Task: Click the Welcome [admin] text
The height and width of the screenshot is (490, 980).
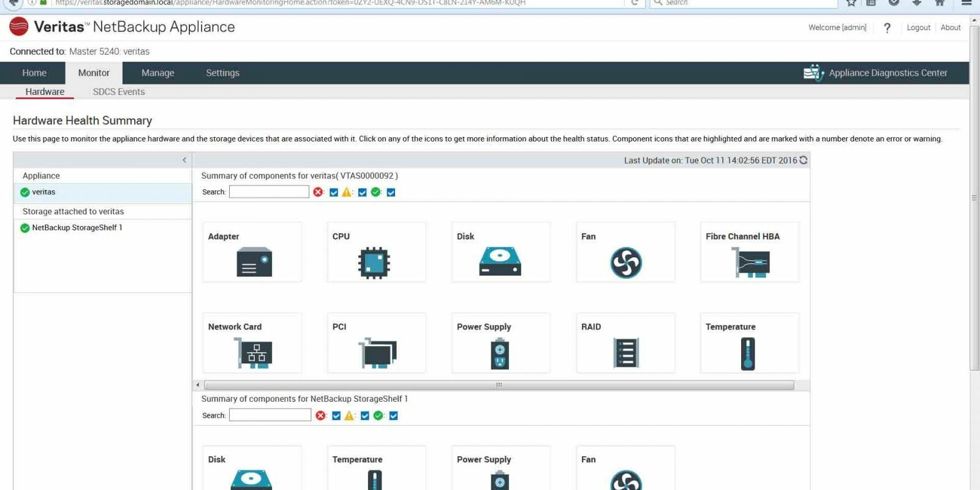Action: (837, 28)
